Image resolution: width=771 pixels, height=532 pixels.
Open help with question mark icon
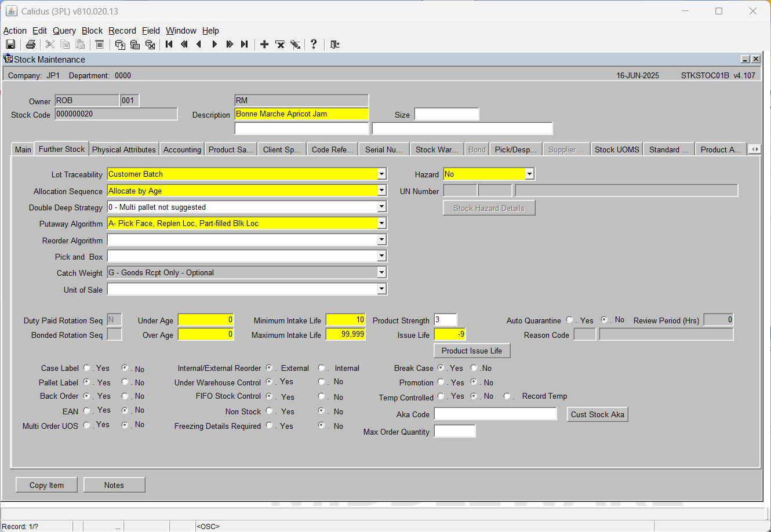coord(314,45)
